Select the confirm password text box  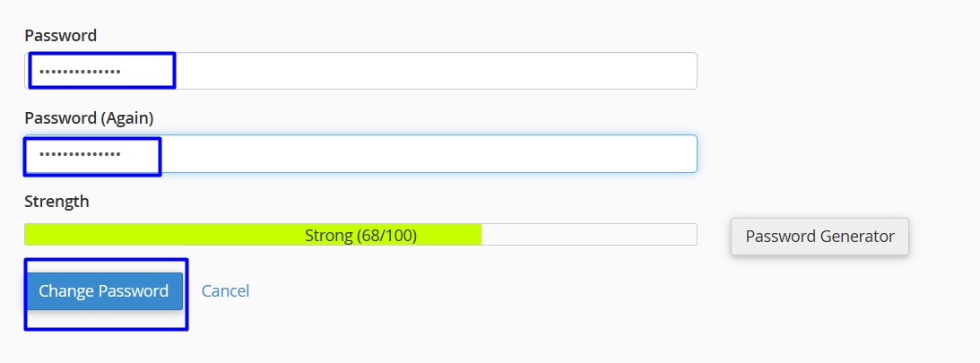coord(360,154)
